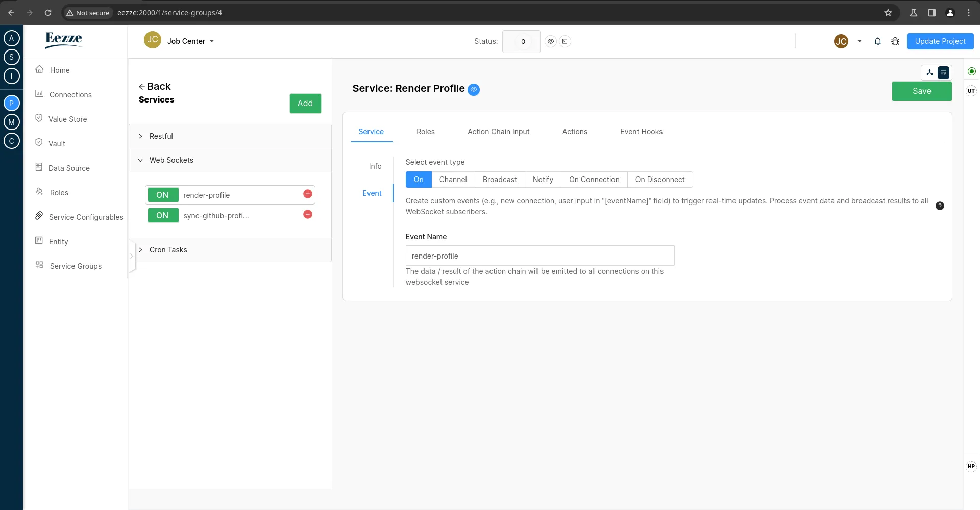980x510 pixels.
Task: Switch to the Event Hooks tab
Action: click(641, 131)
